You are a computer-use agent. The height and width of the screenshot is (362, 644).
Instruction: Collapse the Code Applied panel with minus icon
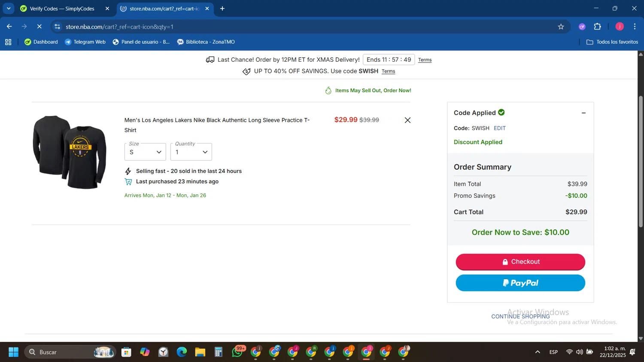pos(583,113)
